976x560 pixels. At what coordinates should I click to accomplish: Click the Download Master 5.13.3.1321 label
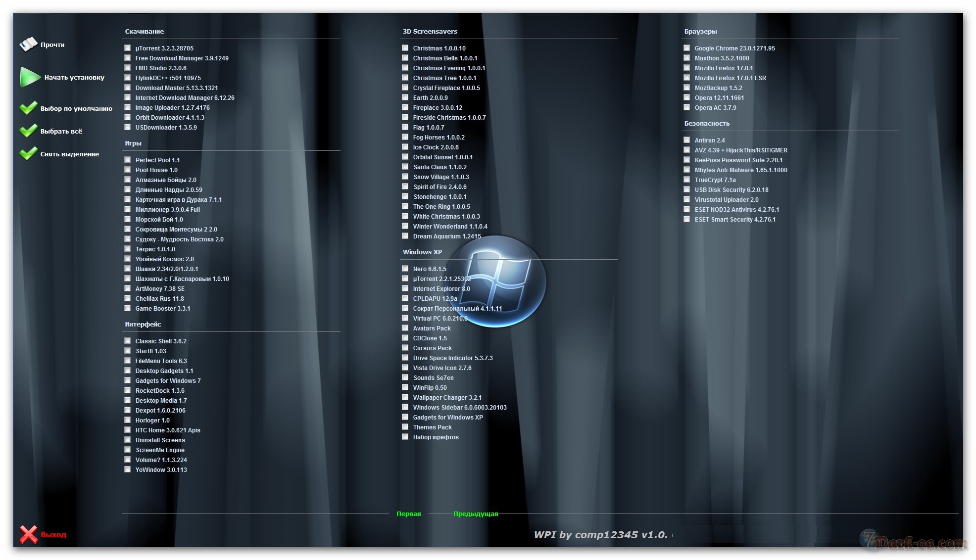point(177,88)
